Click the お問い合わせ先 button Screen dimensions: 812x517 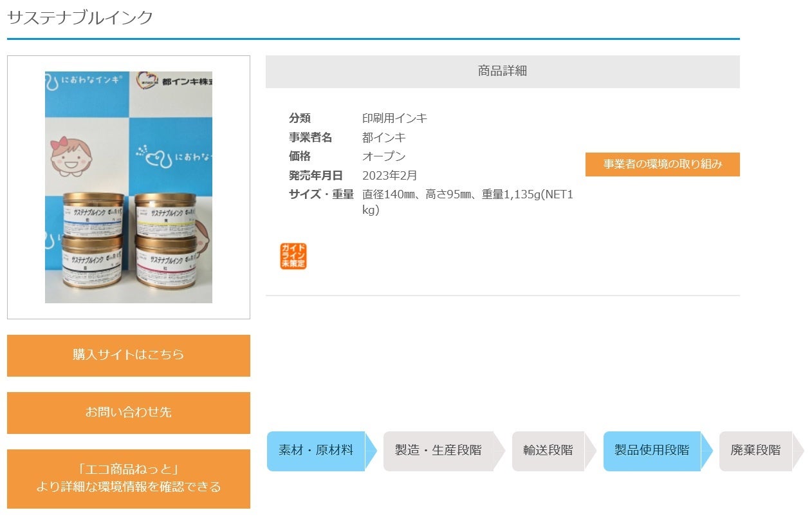(129, 413)
